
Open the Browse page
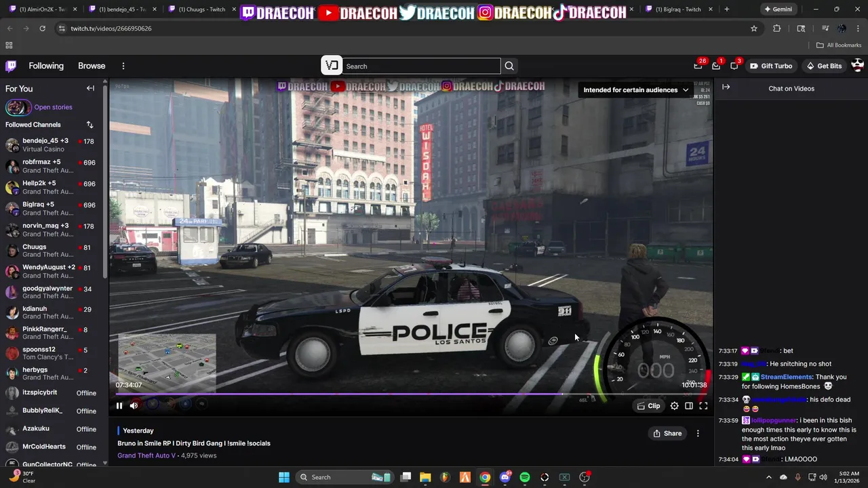pos(92,66)
